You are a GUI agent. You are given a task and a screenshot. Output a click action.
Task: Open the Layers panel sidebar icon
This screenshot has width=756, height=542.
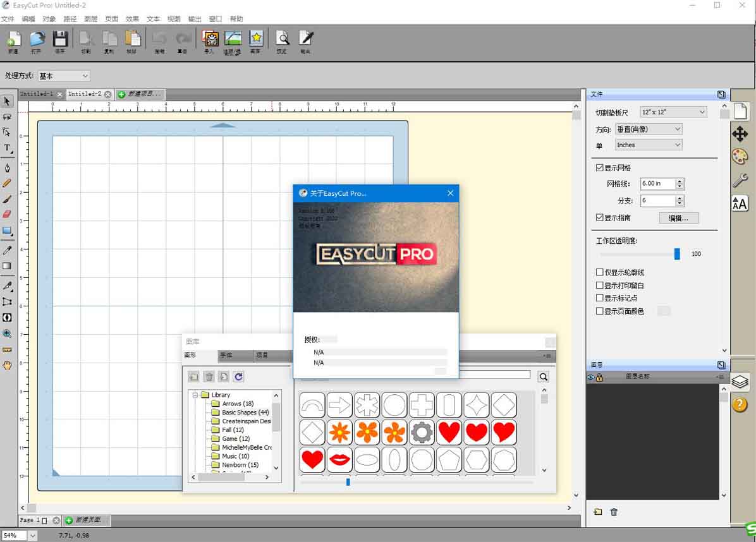point(740,382)
